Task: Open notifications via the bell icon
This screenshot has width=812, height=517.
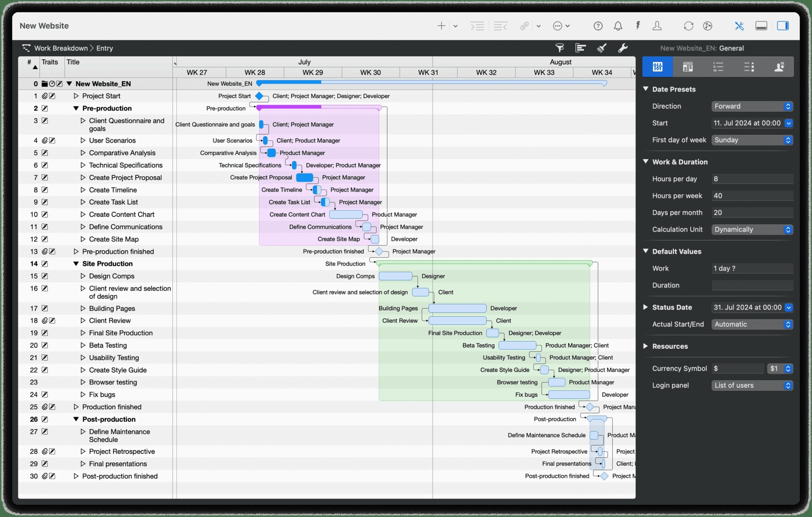Action: click(618, 26)
